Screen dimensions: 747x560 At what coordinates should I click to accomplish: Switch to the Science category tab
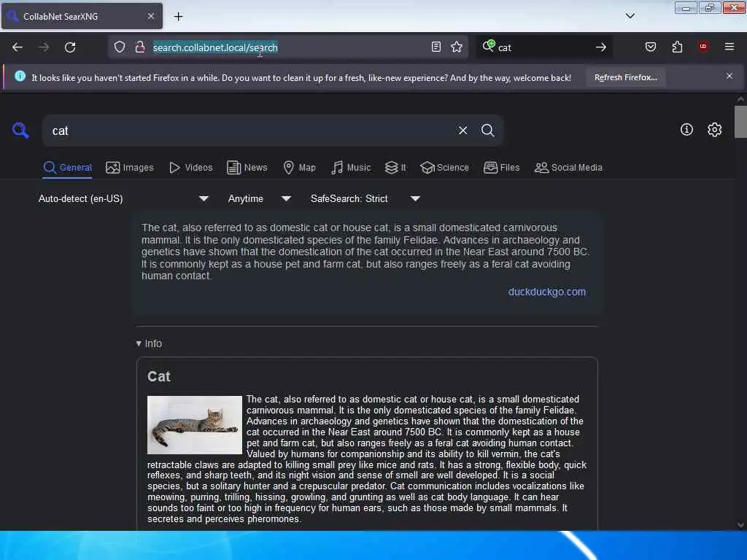click(444, 168)
